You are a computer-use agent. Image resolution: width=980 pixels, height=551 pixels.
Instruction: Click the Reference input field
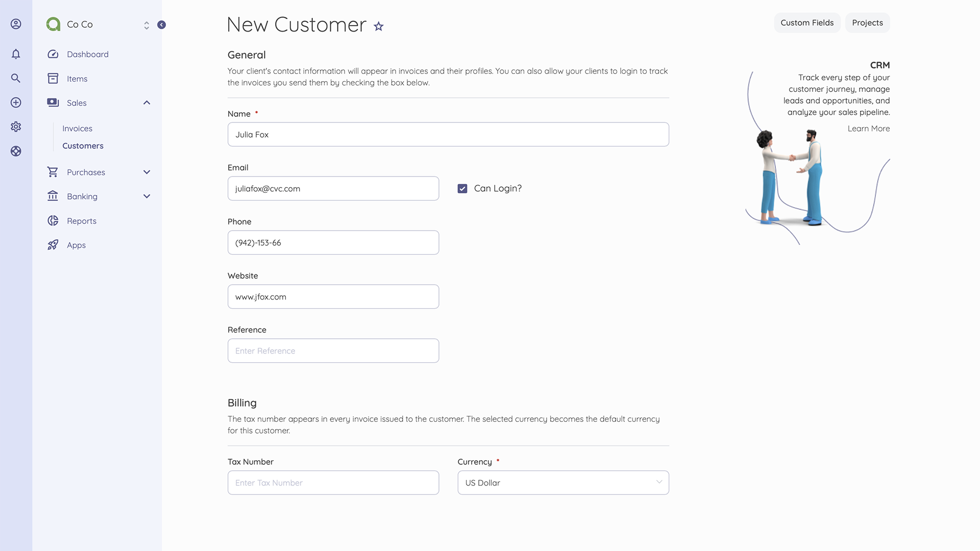333,351
